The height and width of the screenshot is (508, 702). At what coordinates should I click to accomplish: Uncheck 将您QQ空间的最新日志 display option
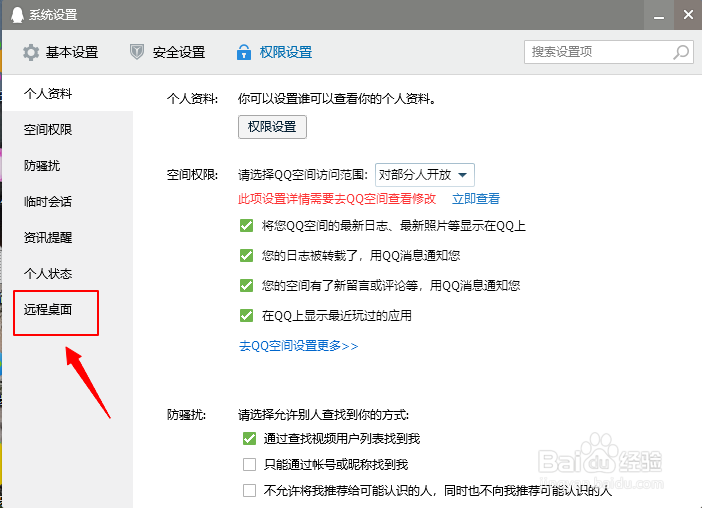[x=246, y=225]
